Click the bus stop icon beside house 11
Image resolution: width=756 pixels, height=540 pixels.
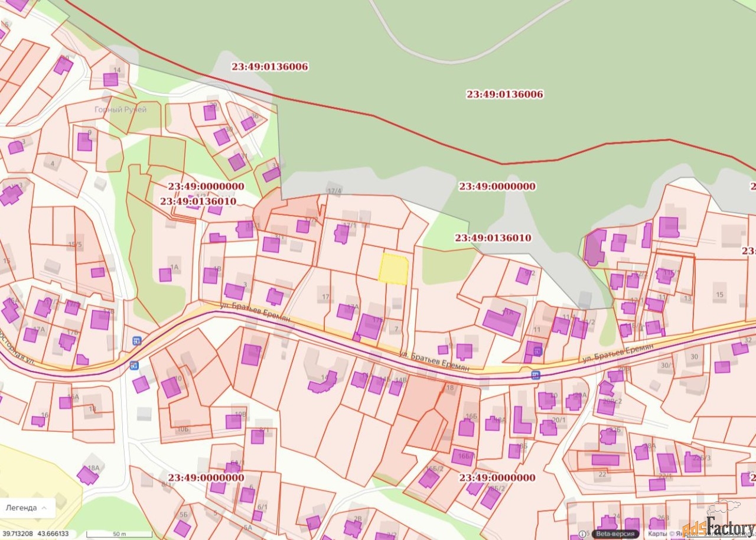pyautogui.click(x=537, y=350)
